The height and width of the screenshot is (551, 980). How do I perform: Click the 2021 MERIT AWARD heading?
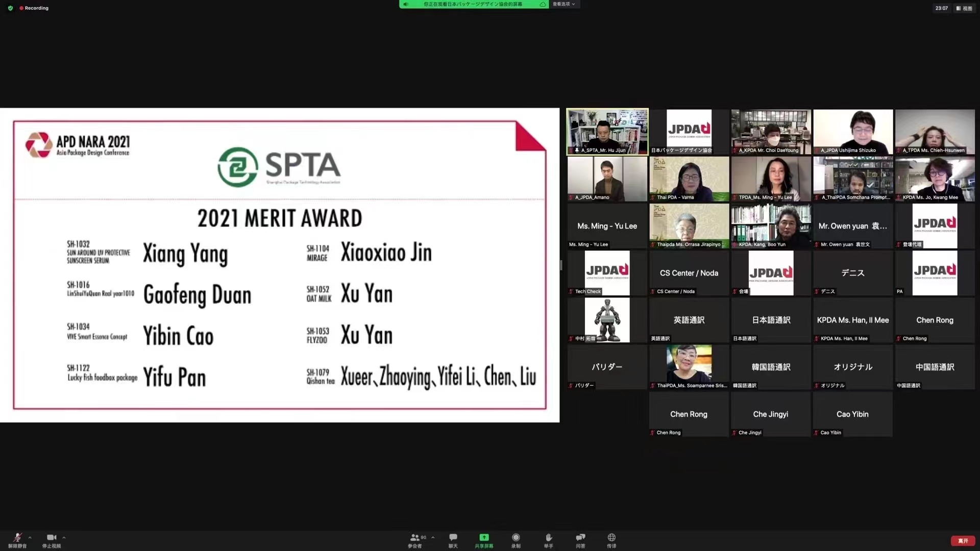[280, 218]
